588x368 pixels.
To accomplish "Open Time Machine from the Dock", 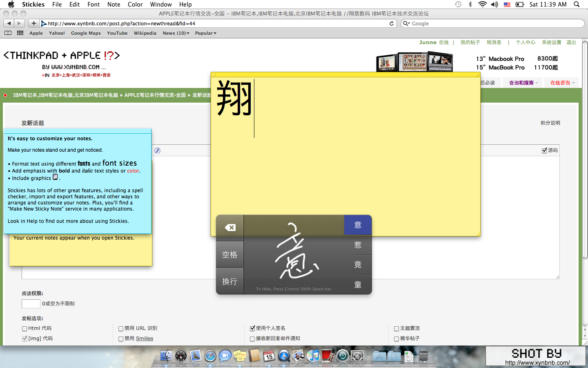I will (x=343, y=356).
